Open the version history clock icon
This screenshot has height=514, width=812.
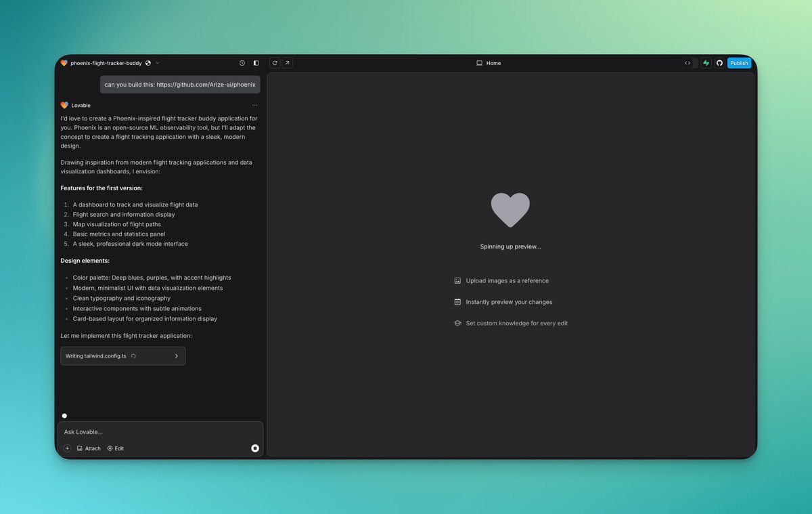(x=242, y=63)
